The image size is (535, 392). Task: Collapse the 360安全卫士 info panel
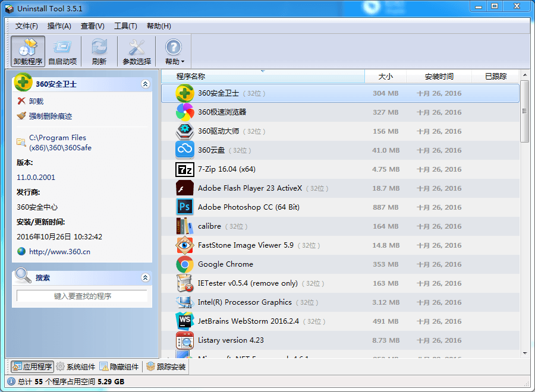146,84
